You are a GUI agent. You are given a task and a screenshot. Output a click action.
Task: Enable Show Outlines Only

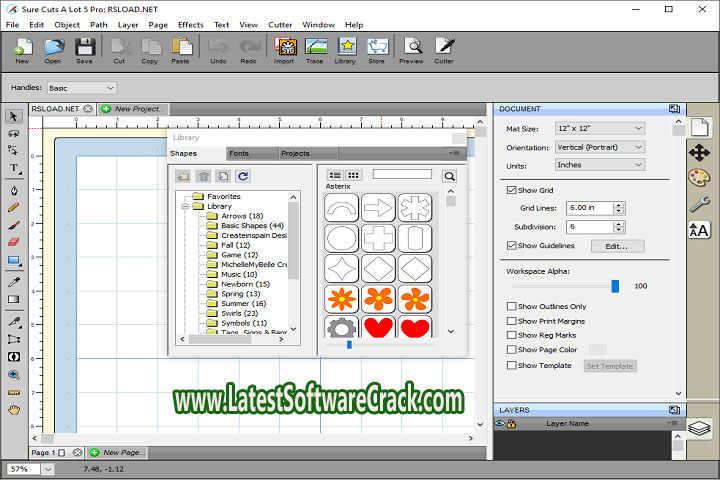point(511,306)
